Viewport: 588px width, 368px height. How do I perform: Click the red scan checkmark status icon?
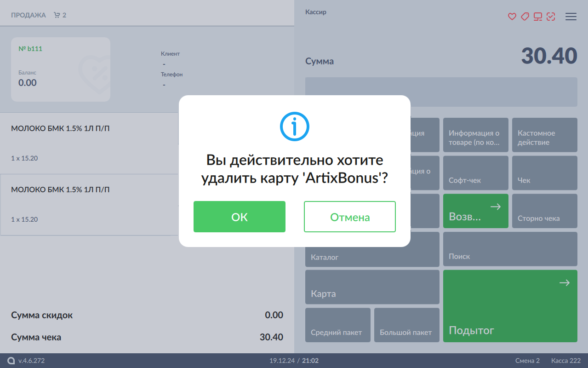coord(551,17)
